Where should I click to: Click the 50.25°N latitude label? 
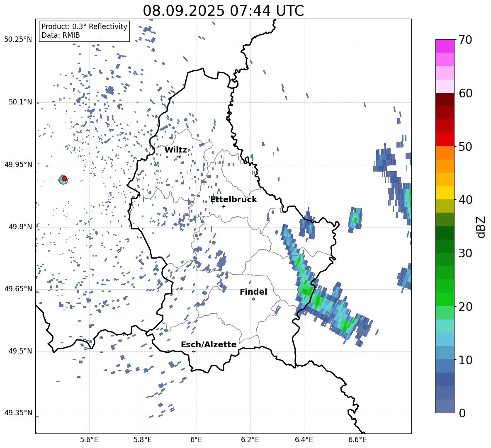[x=18, y=39]
